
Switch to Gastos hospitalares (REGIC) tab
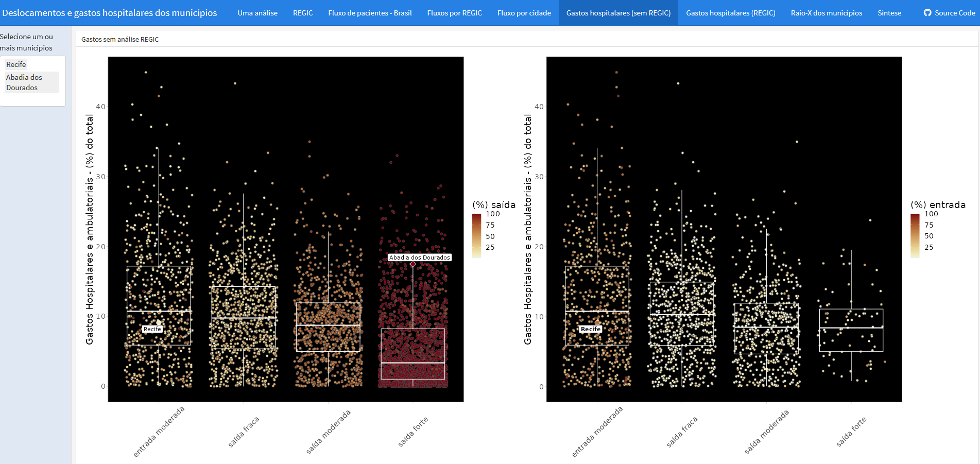click(x=731, y=13)
